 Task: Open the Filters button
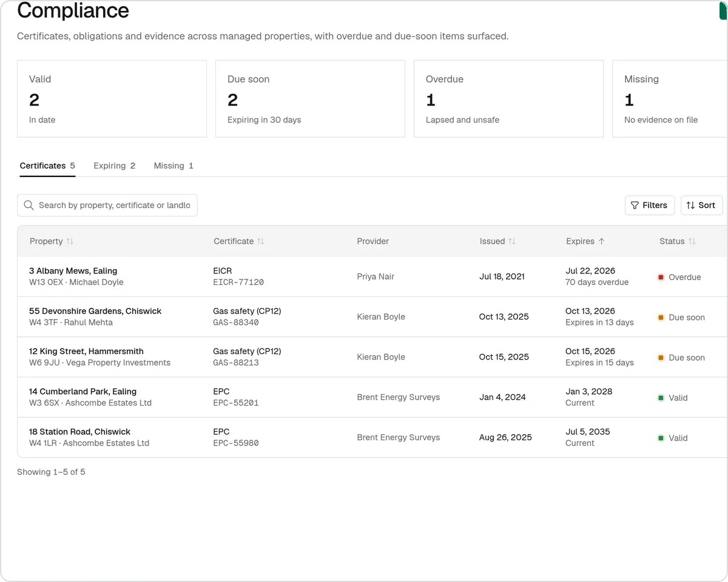(x=650, y=206)
